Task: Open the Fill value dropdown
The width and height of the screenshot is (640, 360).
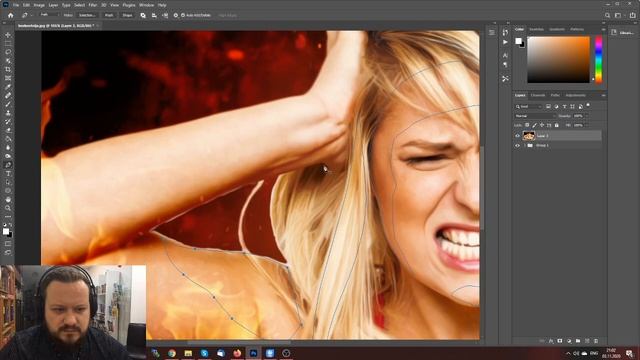Action: pos(587,125)
